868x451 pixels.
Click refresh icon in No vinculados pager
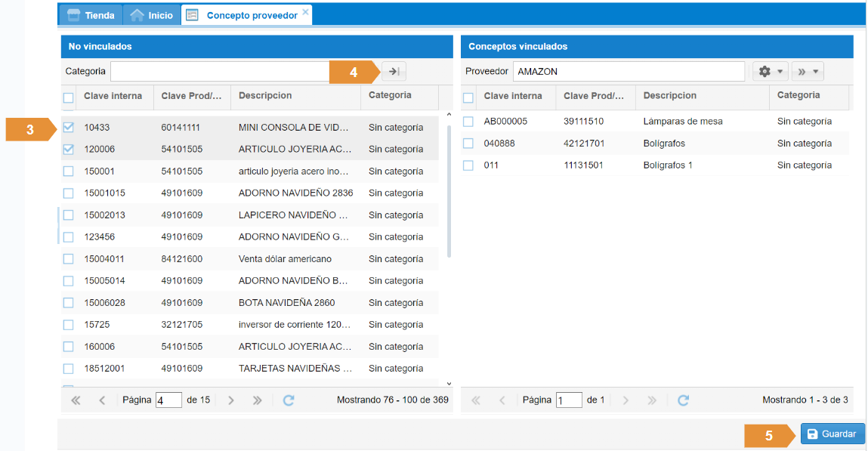click(288, 400)
